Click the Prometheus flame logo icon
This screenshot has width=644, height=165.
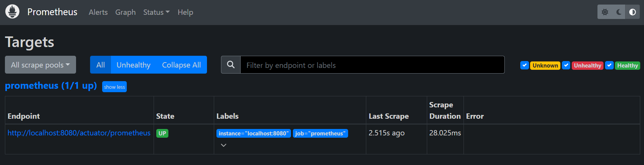(x=12, y=12)
